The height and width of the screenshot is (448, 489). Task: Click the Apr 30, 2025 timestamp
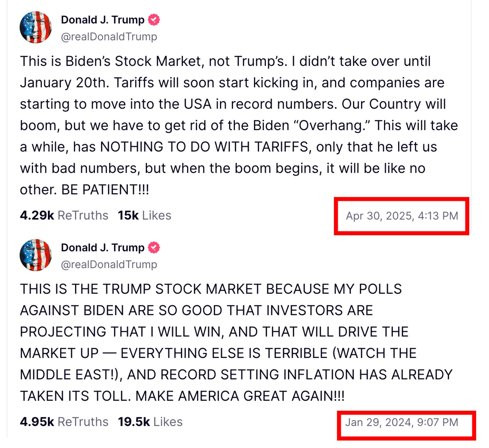[x=402, y=216]
